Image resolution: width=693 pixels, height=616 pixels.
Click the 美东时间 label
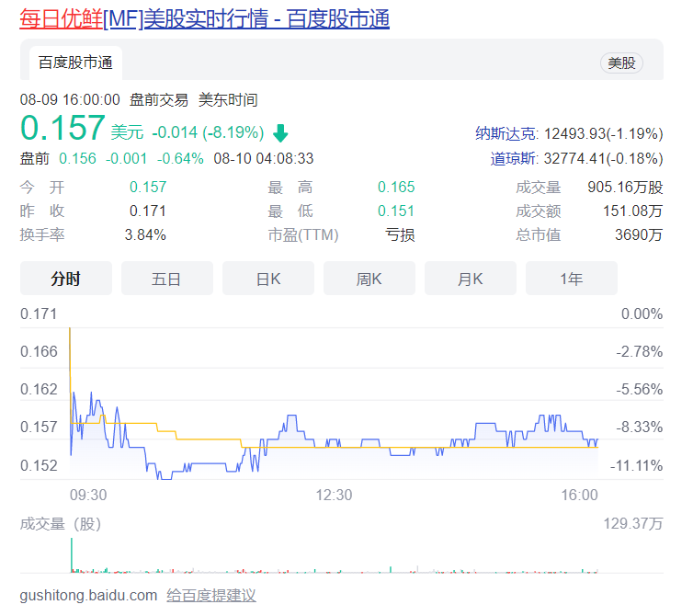(228, 99)
